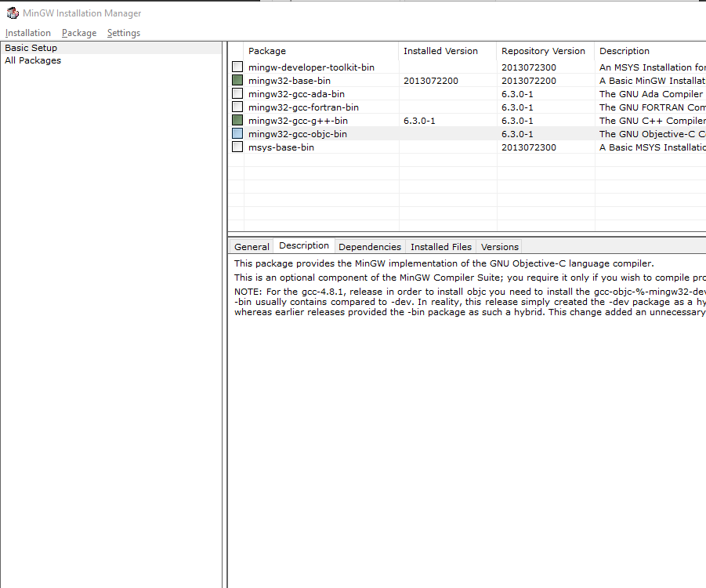706x588 pixels.
Task: Click "A Basic MSYS Installation" description cell
Action: pyautogui.click(x=652, y=147)
